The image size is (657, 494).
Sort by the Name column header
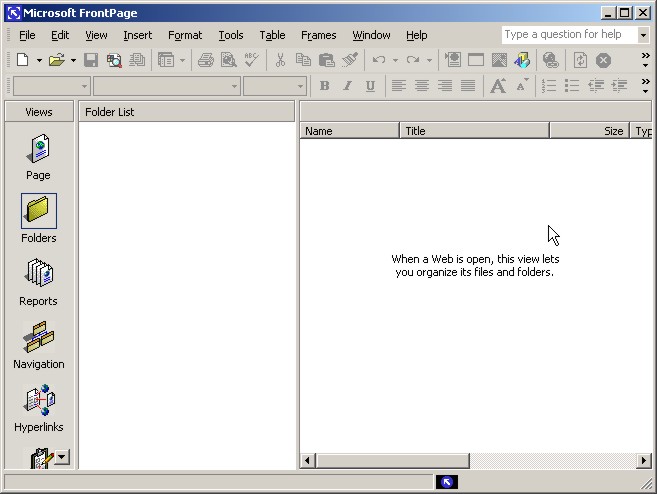(349, 131)
